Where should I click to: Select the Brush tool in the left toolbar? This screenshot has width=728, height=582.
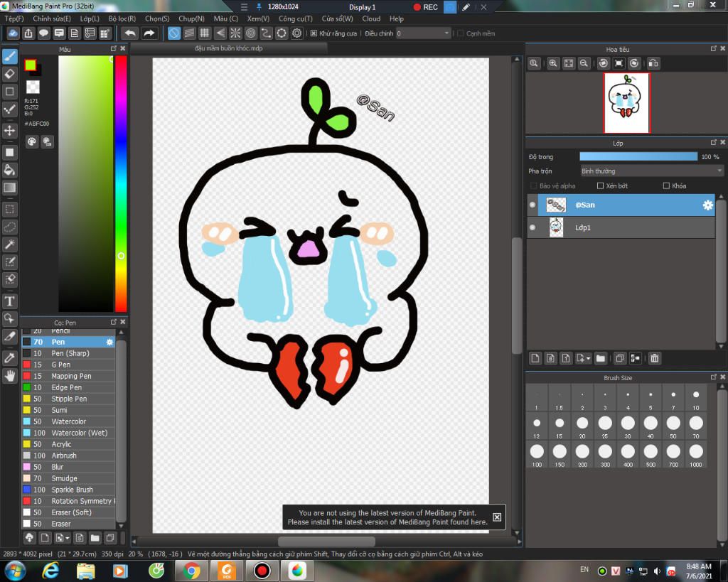[10, 57]
